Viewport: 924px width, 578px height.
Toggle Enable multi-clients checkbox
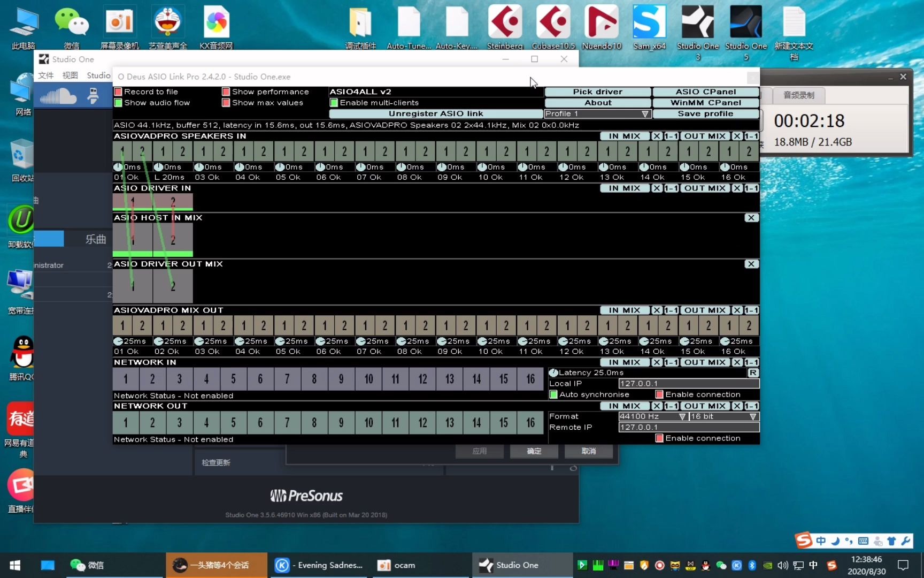coord(334,103)
